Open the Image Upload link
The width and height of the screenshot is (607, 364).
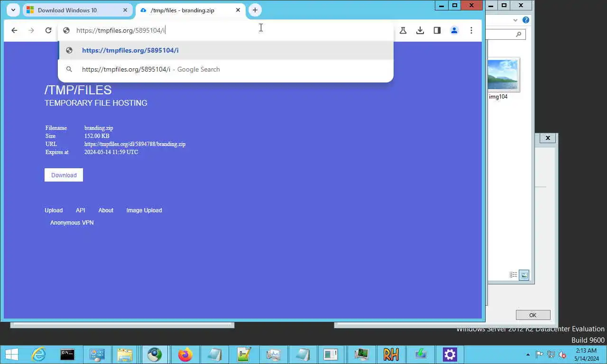[144, 210]
